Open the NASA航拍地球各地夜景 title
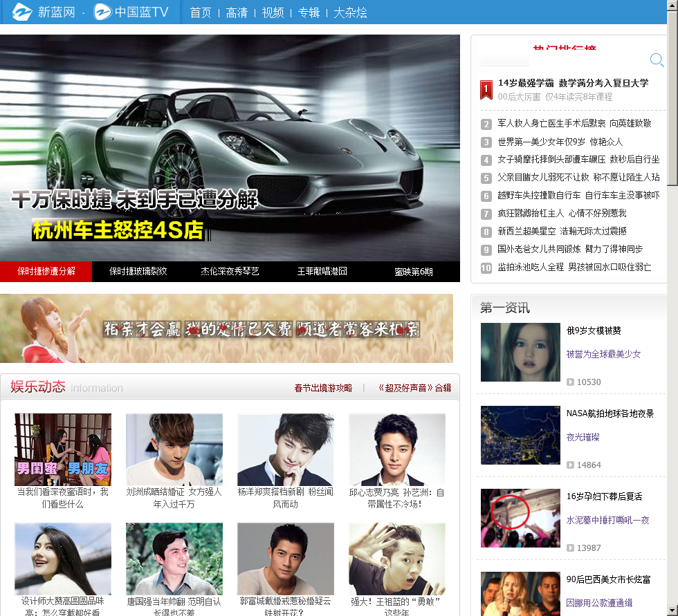Viewport: 678px width, 616px height. (x=610, y=413)
